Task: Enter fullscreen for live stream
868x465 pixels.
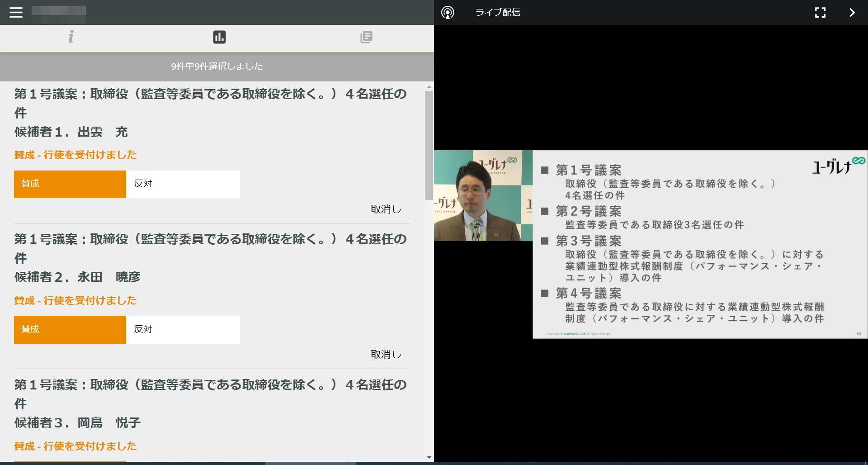Action: pos(820,13)
